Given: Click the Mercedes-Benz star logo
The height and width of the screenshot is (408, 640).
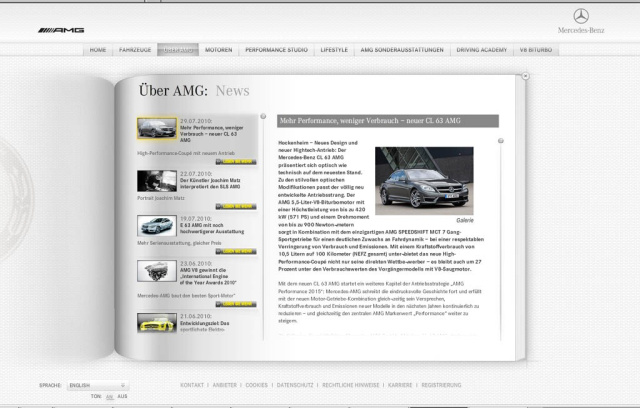Looking at the screenshot, I should [x=581, y=16].
